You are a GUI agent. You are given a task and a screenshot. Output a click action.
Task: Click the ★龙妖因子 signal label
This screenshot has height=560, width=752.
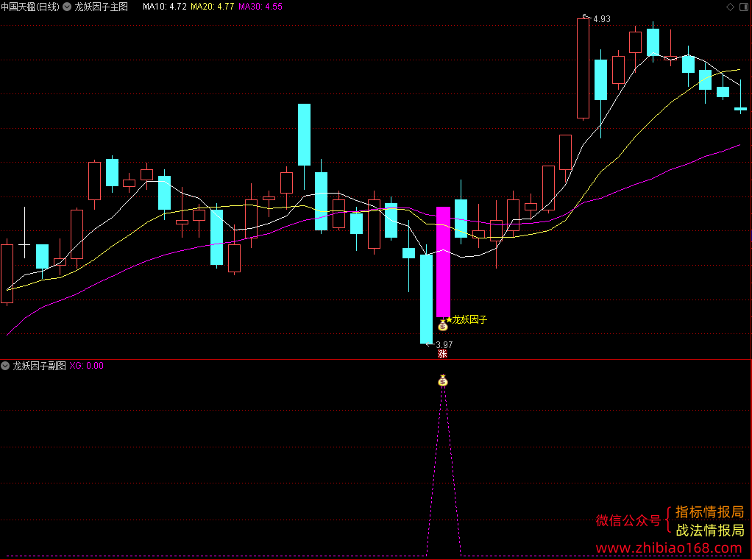467,319
